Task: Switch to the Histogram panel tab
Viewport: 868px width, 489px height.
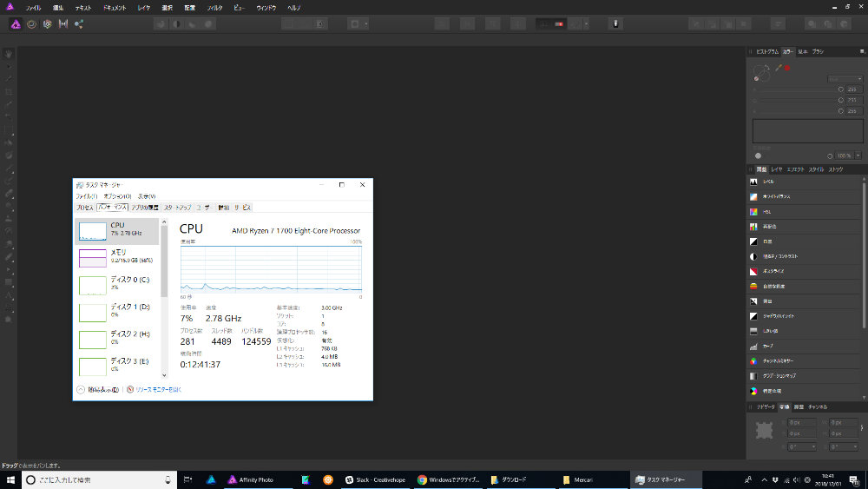Action: click(767, 51)
